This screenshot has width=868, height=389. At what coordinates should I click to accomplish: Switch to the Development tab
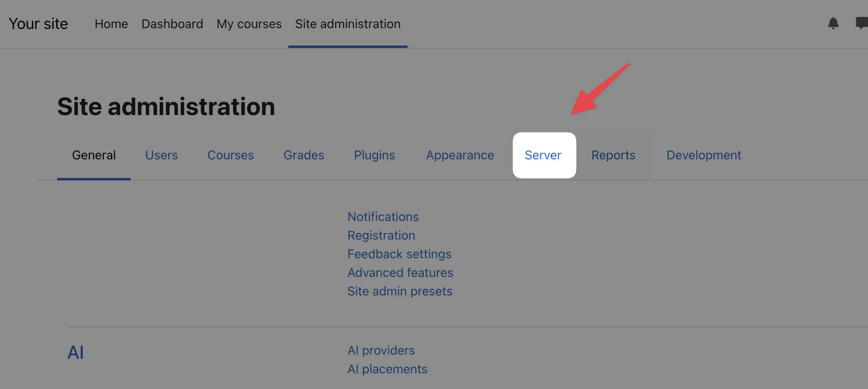click(704, 155)
